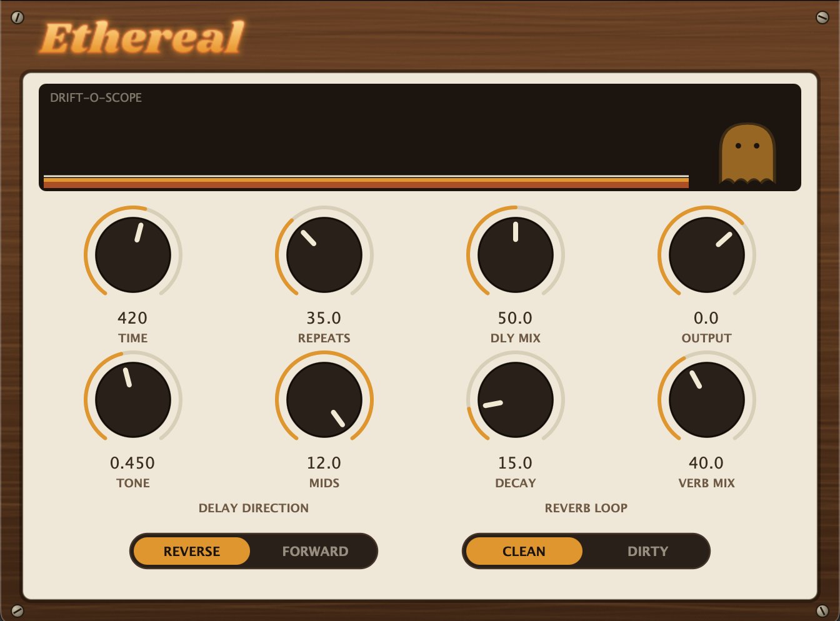Switch reverb loop to DIRTY
Viewport: 840px width, 621px height.
[647, 551]
